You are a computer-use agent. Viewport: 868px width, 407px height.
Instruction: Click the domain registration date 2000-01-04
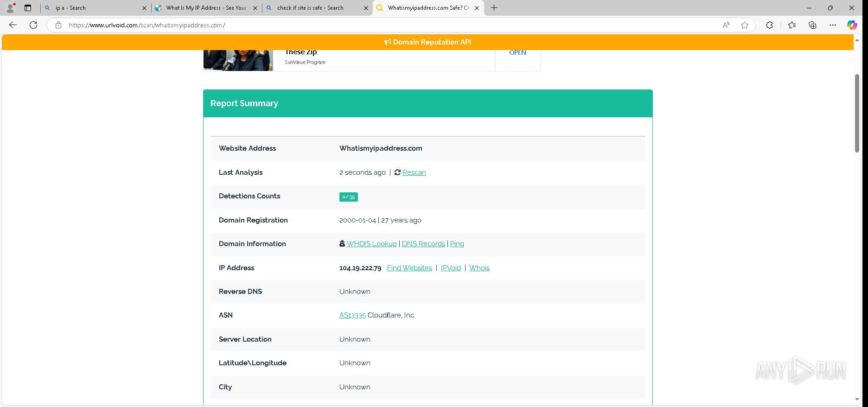click(x=357, y=220)
